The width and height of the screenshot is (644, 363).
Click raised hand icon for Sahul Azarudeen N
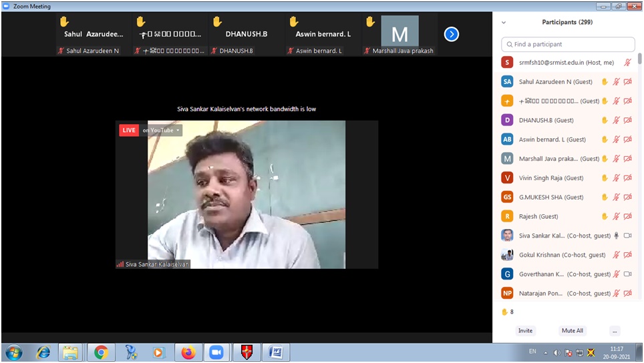click(x=605, y=82)
